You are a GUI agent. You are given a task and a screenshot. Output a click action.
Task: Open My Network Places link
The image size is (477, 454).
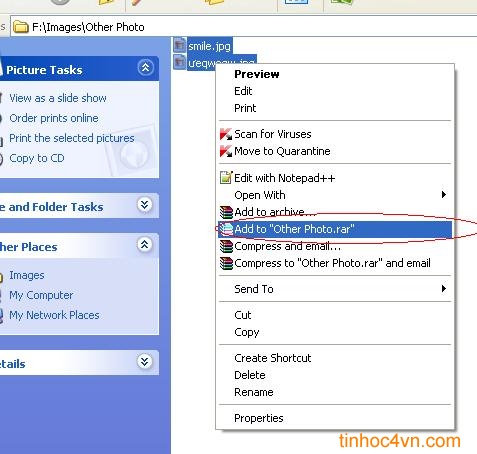tap(54, 315)
